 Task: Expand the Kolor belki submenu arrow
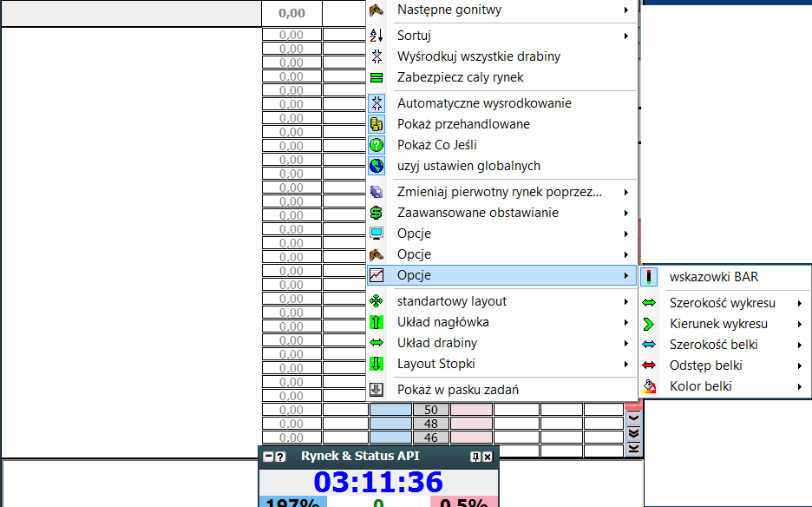(800, 386)
